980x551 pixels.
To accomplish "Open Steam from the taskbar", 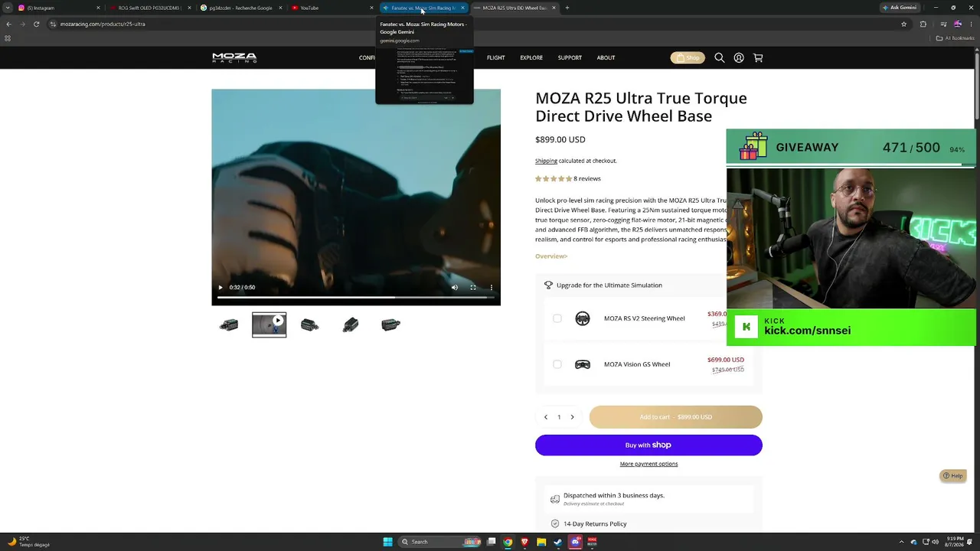I will coord(558,542).
